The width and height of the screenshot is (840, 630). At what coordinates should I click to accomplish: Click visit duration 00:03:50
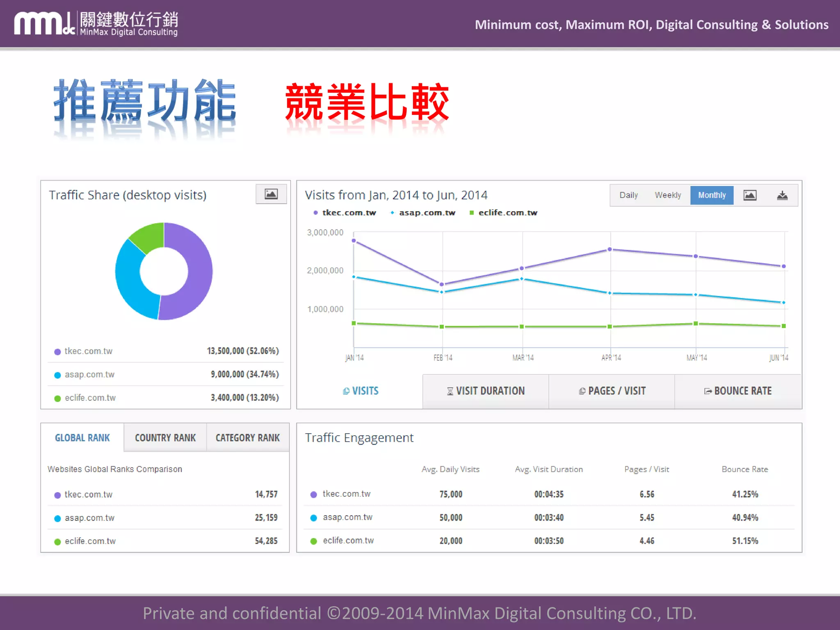[x=549, y=541]
